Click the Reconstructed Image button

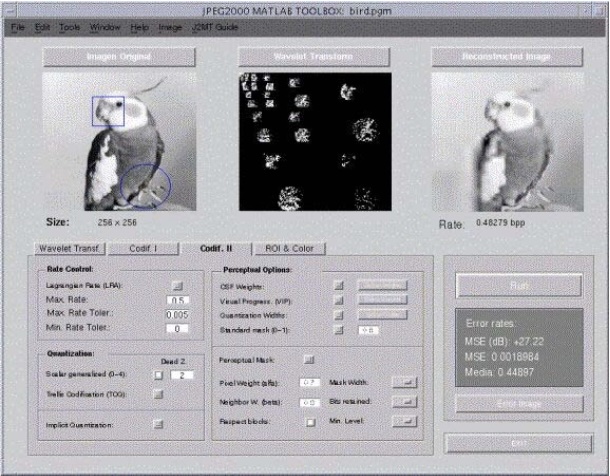[507, 57]
